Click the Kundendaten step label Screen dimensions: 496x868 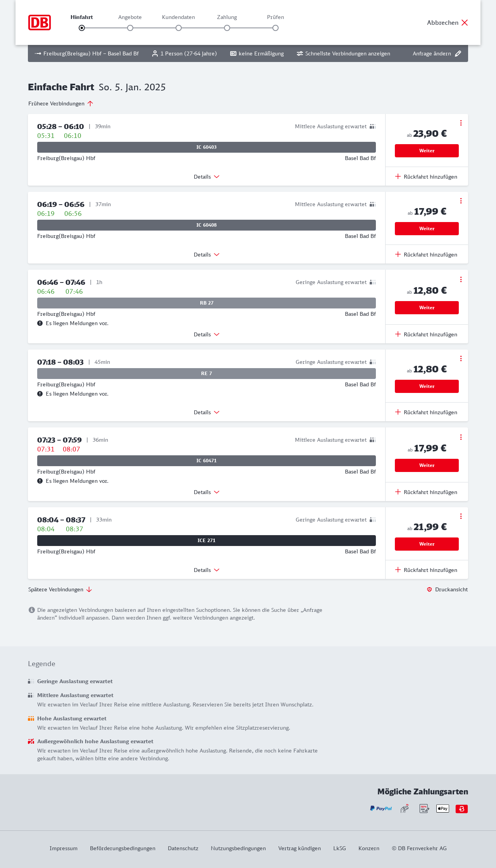(178, 17)
